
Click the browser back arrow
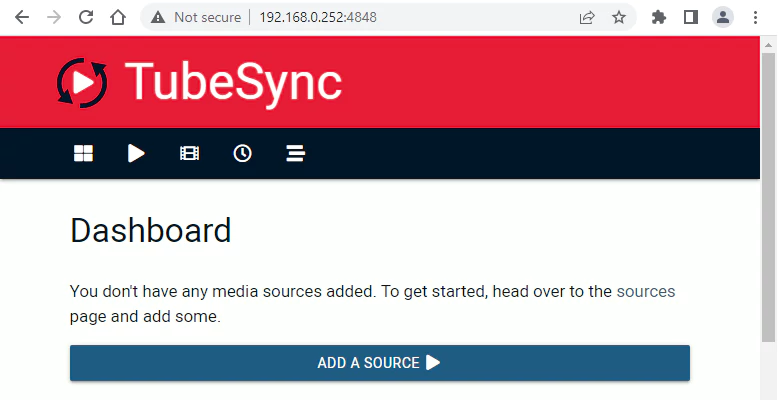(x=22, y=17)
